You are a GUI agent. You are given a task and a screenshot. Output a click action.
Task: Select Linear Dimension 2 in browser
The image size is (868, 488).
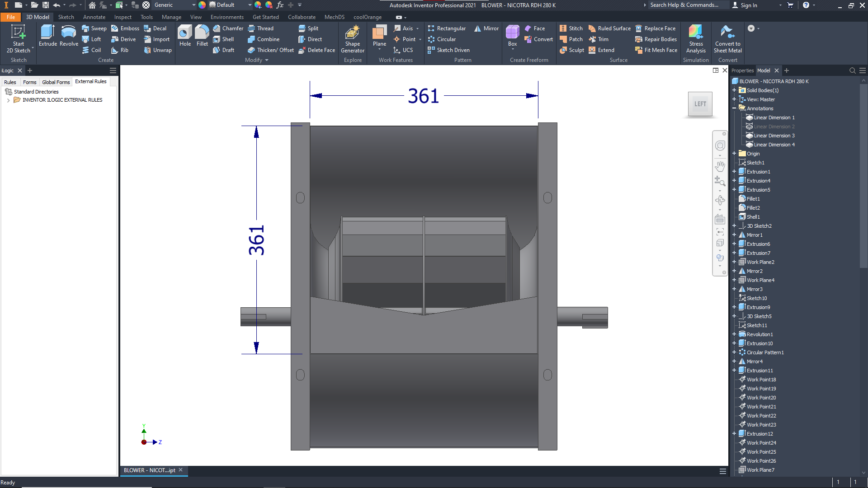point(774,127)
